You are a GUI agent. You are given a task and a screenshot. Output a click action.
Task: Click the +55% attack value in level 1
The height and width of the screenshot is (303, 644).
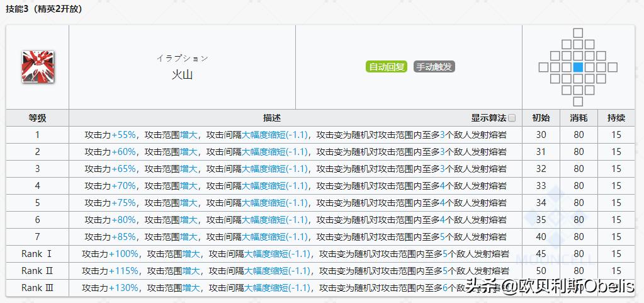[123, 135]
